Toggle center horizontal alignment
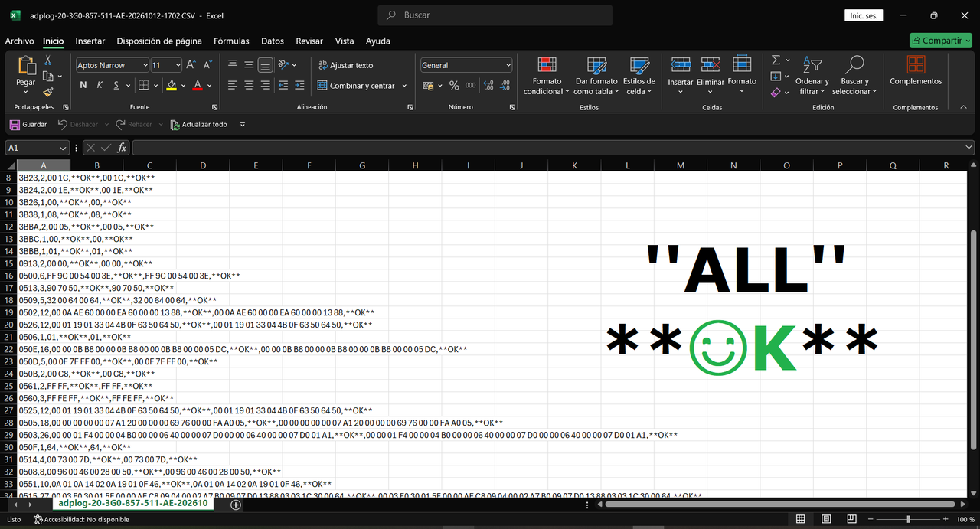Viewport: 980px width, 529px height. [x=250, y=86]
